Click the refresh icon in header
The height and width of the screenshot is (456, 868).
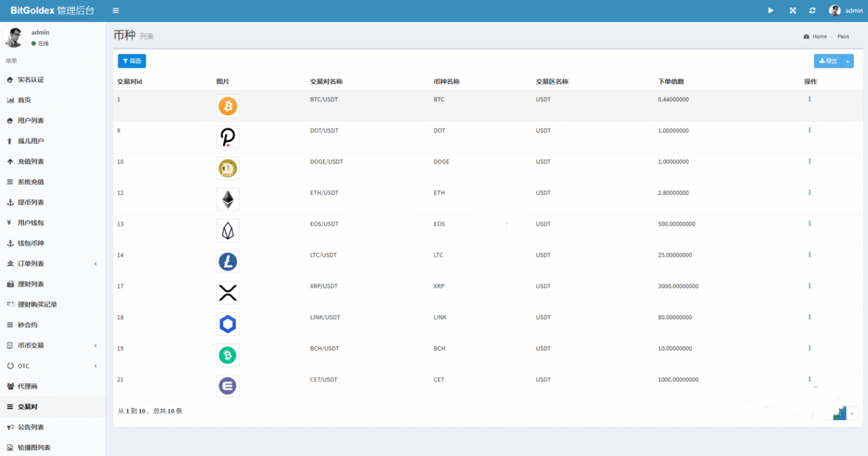pyautogui.click(x=812, y=11)
